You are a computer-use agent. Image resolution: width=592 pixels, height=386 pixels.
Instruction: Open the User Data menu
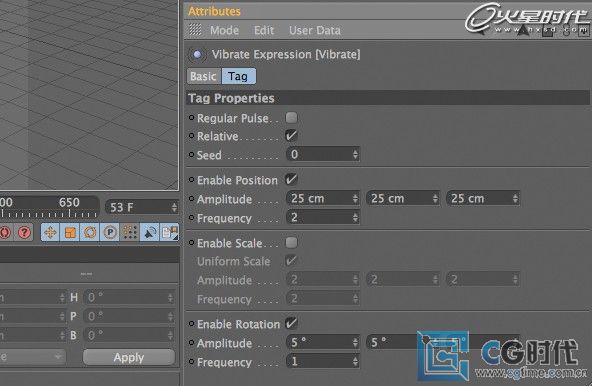click(x=315, y=30)
